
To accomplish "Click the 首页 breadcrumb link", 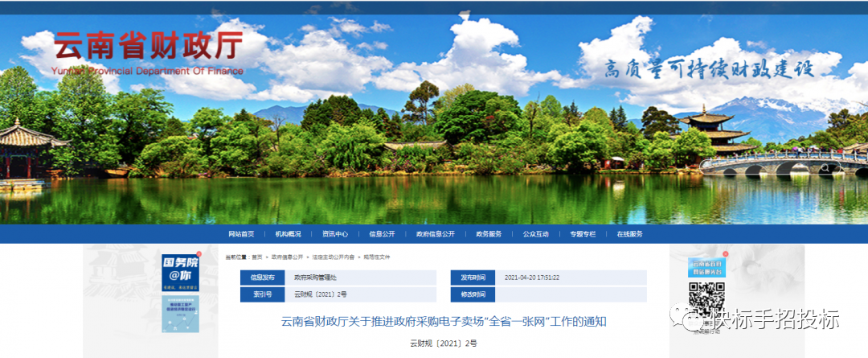I will click(x=257, y=257).
